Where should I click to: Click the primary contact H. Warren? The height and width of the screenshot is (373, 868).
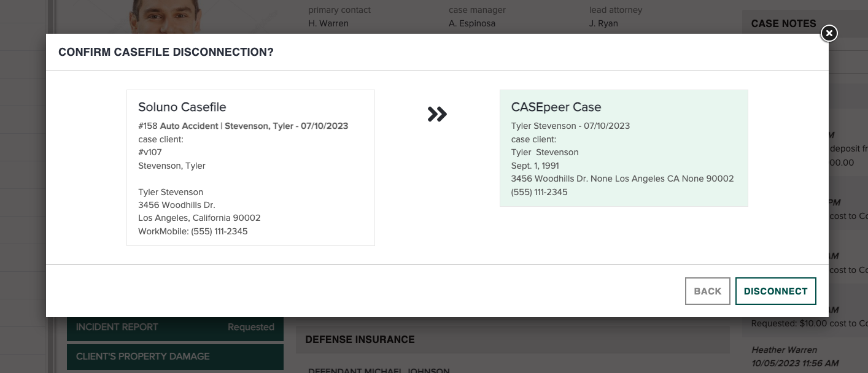[328, 23]
